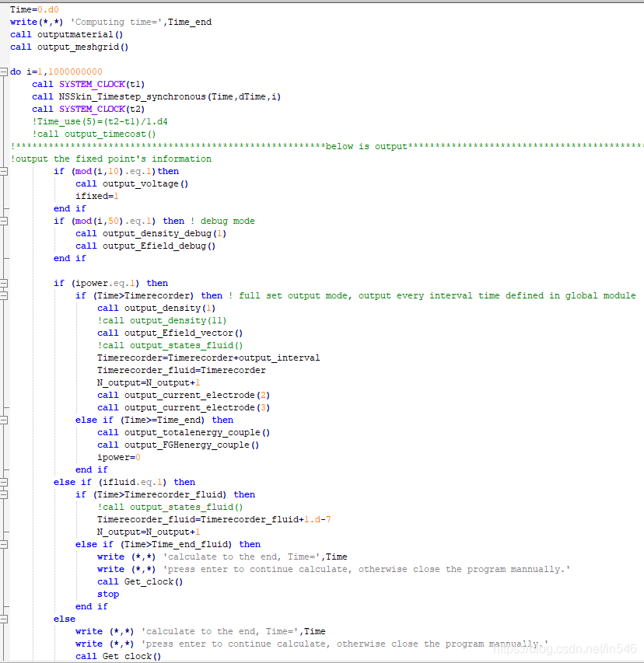
Task: Click 'ipower=0' assignment line
Action: point(119,458)
